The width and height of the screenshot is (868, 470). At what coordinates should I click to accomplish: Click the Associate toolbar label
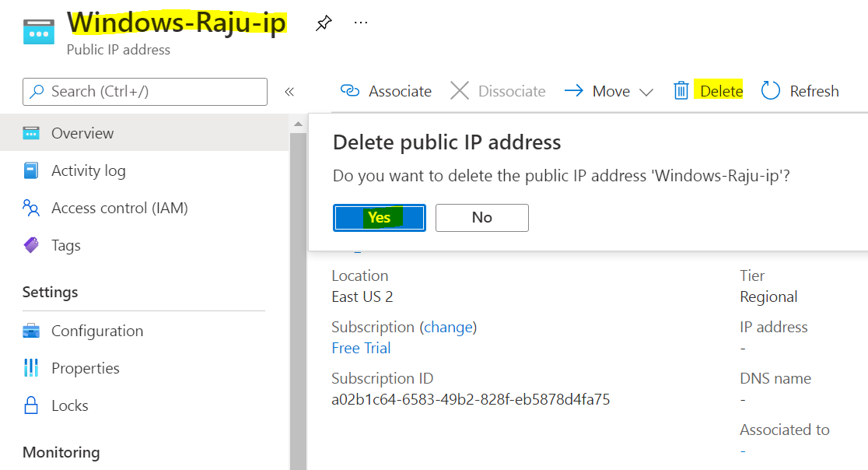pyautogui.click(x=401, y=91)
